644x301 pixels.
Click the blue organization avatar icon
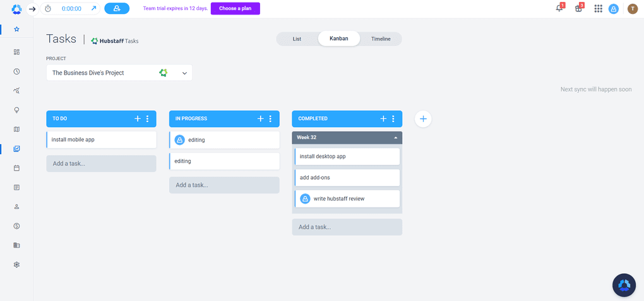tap(614, 9)
